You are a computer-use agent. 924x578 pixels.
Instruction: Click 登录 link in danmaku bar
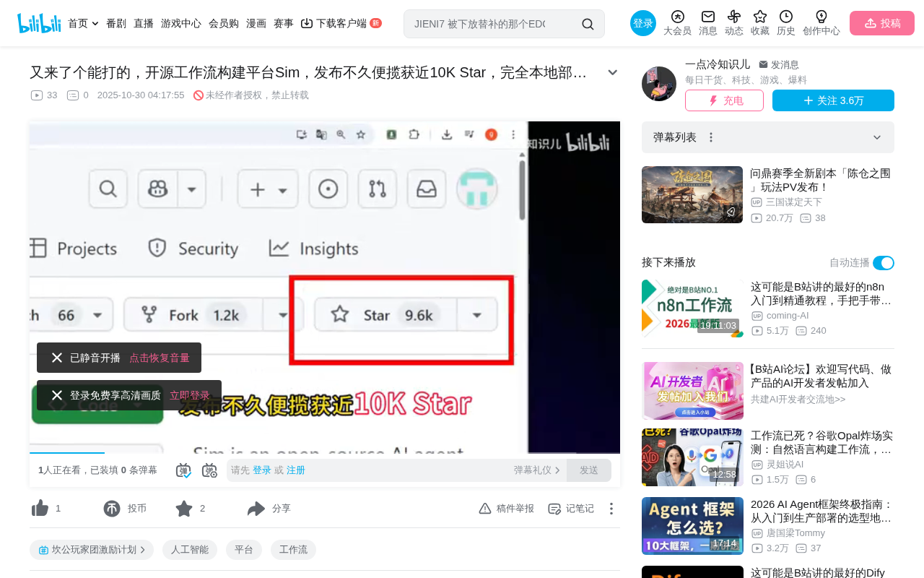(262, 470)
